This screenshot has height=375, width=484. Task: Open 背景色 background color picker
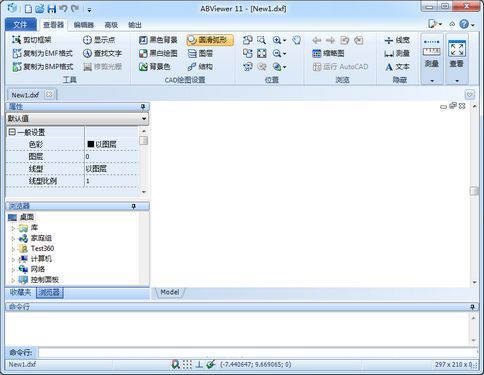pyautogui.click(x=154, y=67)
